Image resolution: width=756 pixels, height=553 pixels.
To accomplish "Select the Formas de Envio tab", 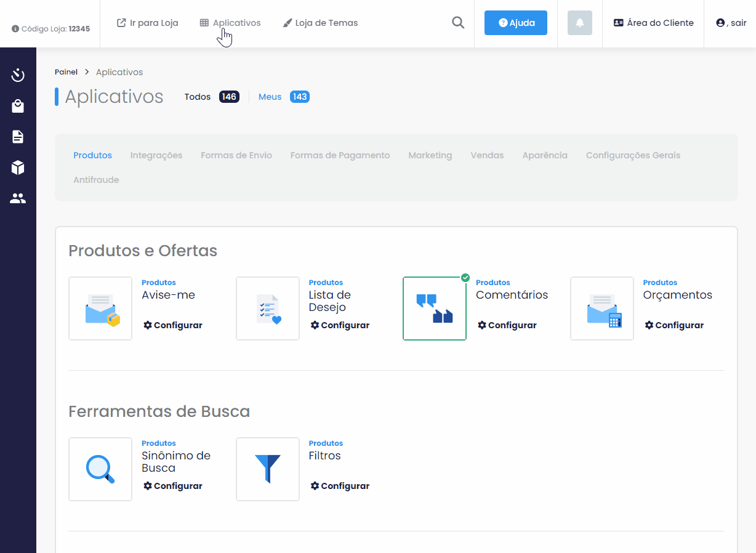I will tap(236, 155).
